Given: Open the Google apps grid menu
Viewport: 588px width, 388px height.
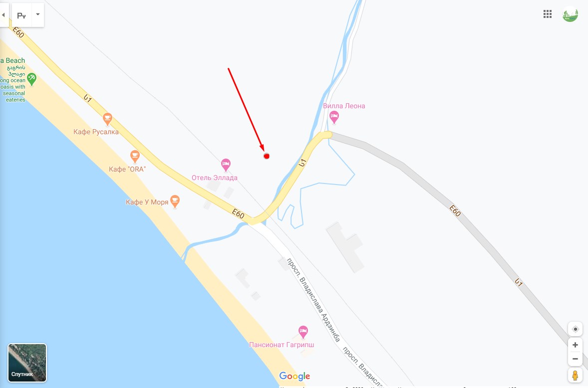Looking at the screenshot, I should point(548,14).
